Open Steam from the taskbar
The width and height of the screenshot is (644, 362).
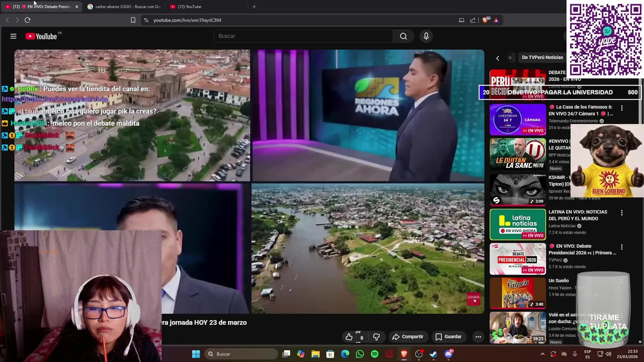[433, 354]
